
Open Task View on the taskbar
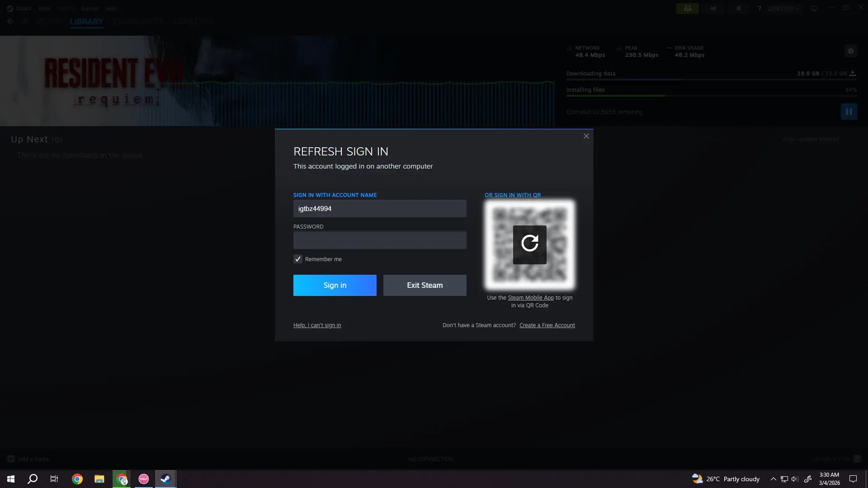pyautogui.click(x=54, y=479)
